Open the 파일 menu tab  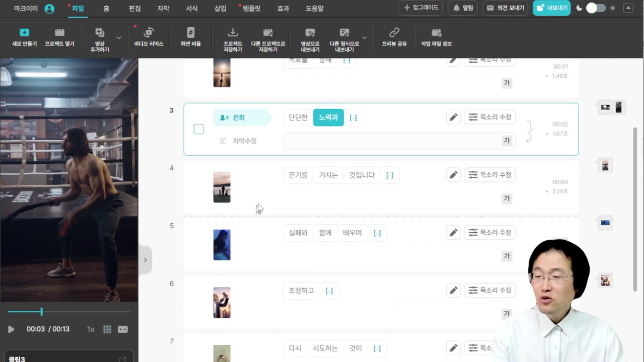pyautogui.click(x=78, y=9)
